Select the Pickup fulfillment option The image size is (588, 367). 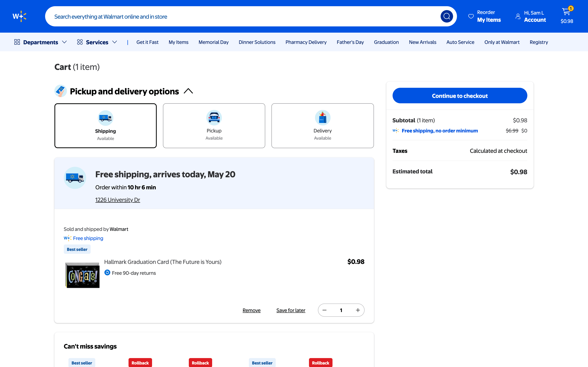[x=214, y=125]
